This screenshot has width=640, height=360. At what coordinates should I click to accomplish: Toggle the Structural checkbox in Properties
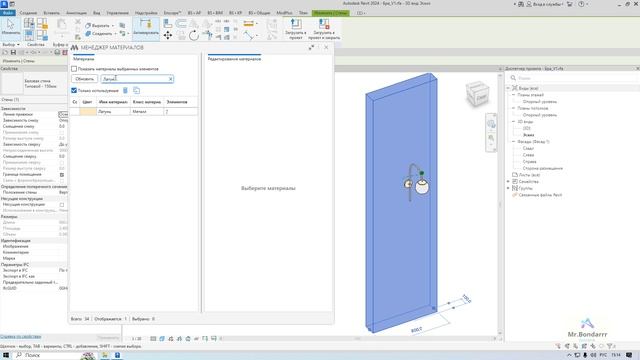point(62,204)
